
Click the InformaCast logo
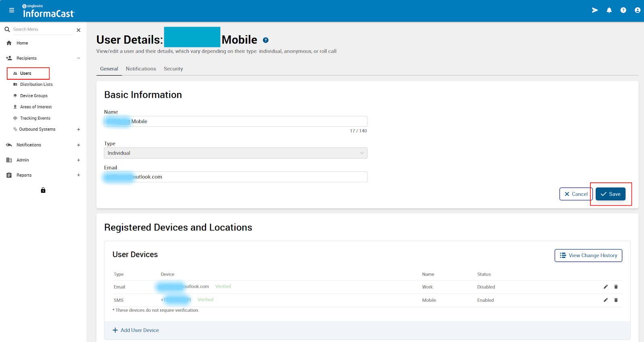coord(48,11)
